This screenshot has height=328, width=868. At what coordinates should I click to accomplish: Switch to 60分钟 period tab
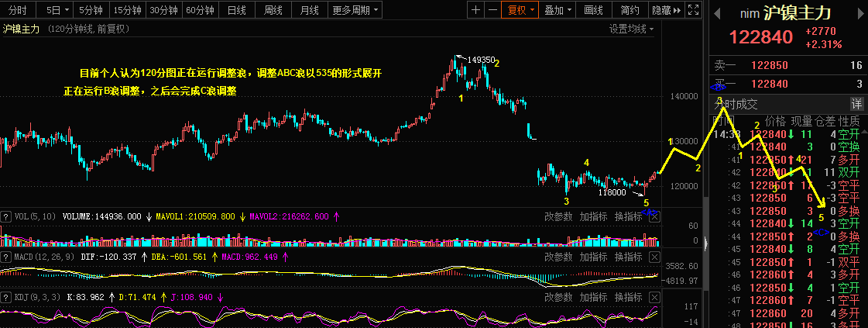click(200, 9)
